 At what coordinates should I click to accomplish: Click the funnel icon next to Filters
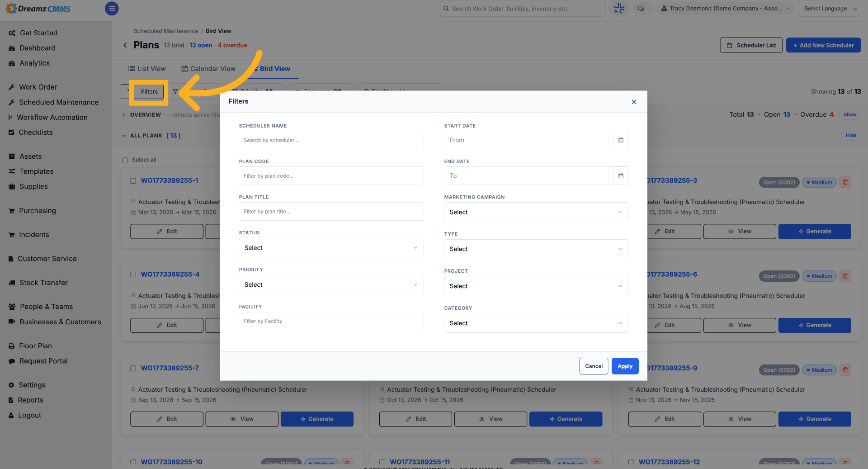click(x=175, y=91)
